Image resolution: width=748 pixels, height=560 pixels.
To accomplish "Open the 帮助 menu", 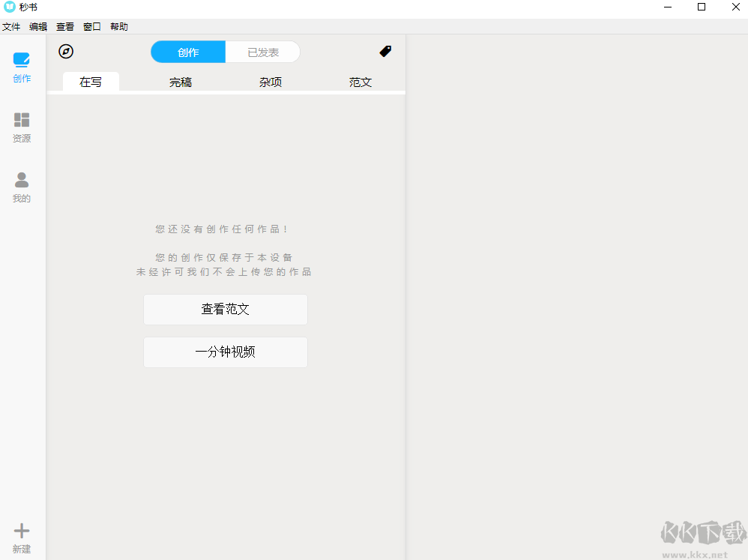I will 118,26.
